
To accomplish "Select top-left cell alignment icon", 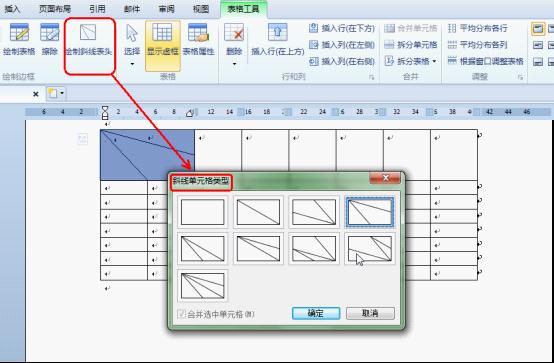I will click(x=538, y=29).
